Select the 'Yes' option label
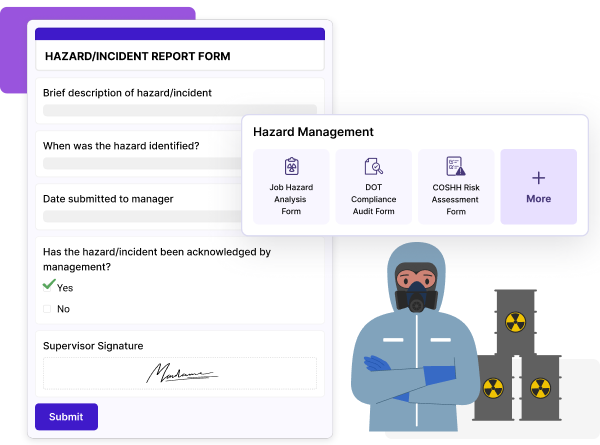 coord(65,288)
